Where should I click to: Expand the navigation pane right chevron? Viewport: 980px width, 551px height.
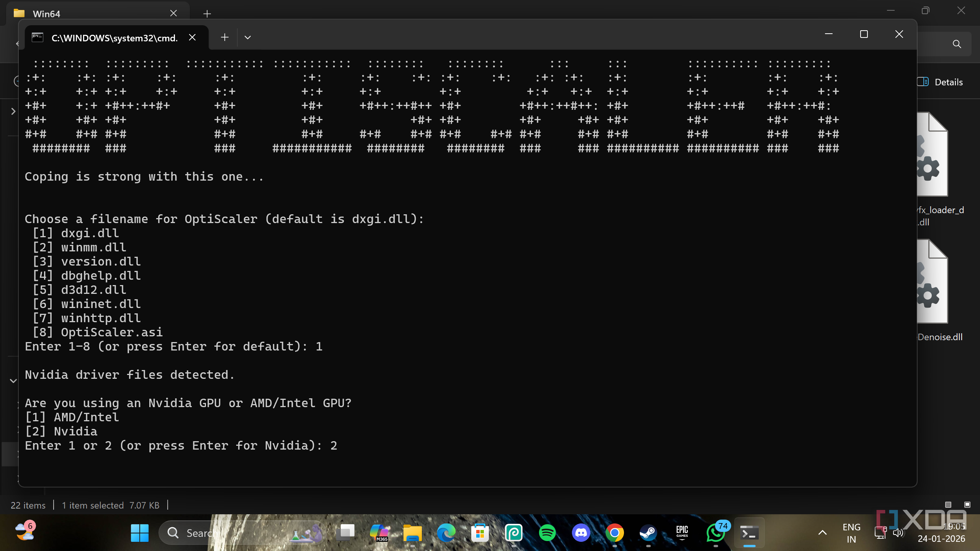pyautogui.click(x=13, y=111)
